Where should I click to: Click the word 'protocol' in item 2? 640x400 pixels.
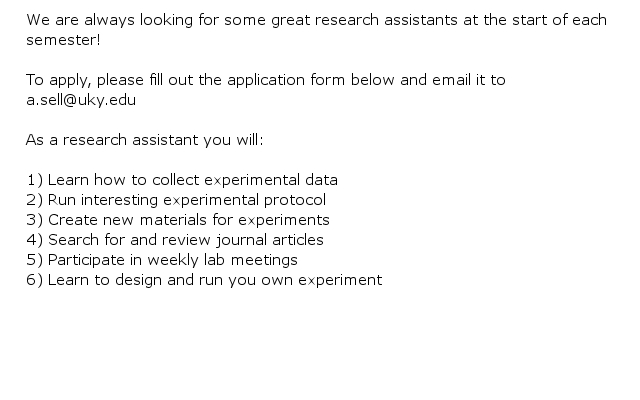coord(295,200)
